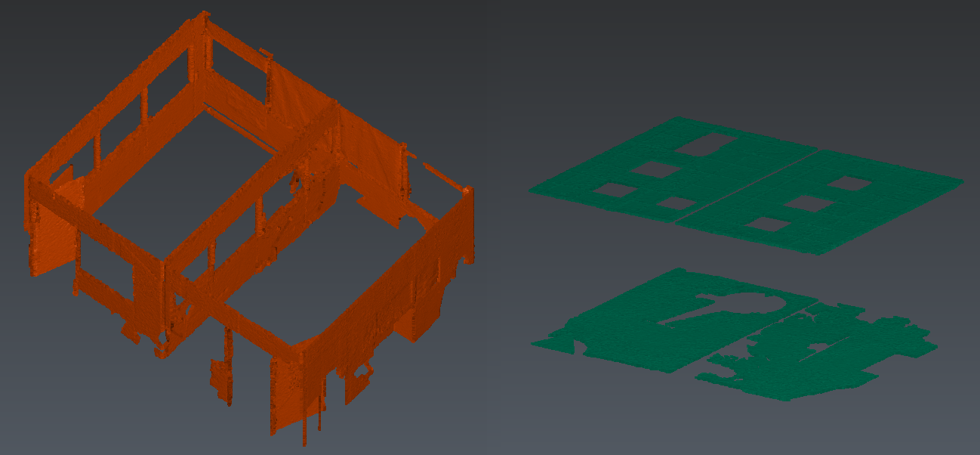Click topmost rectangular hole in right ceiling panel

coord(849,183)
